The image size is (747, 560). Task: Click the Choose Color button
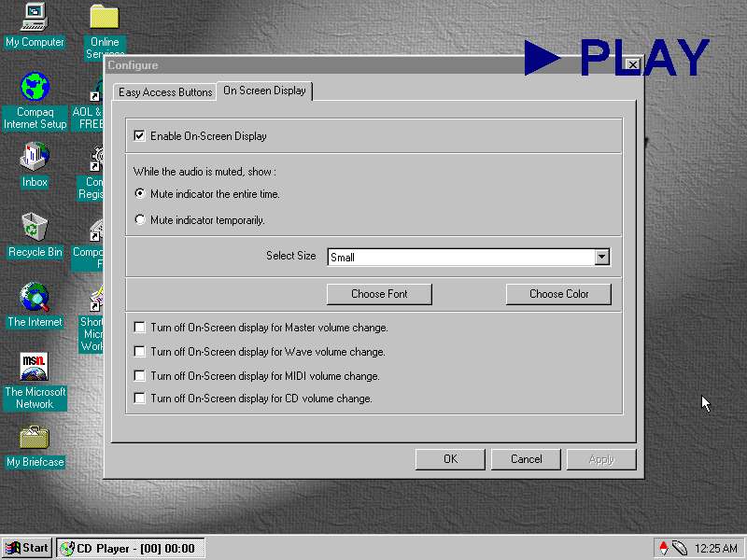tap(558, 294)
